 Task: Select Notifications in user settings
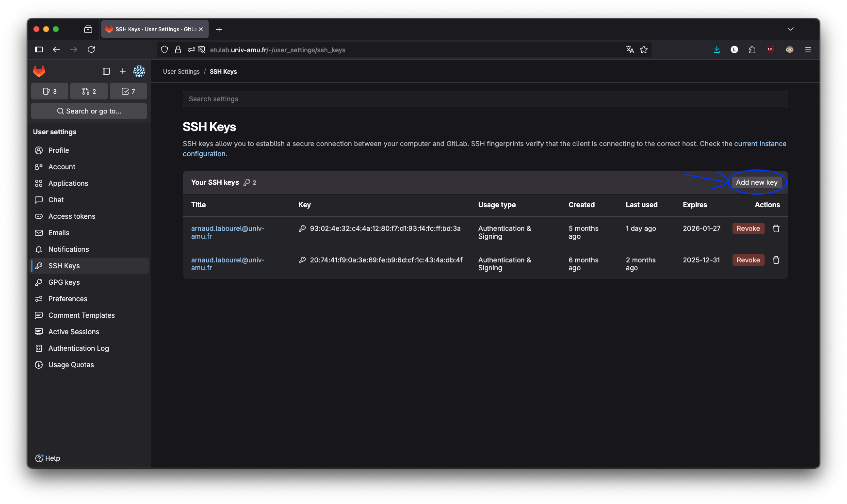point(68,249)
